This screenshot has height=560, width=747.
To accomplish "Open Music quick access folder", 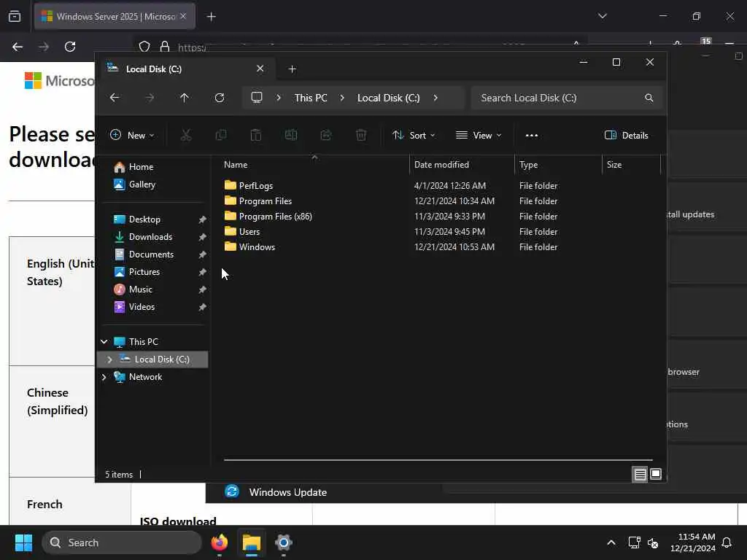I will 140,289.
